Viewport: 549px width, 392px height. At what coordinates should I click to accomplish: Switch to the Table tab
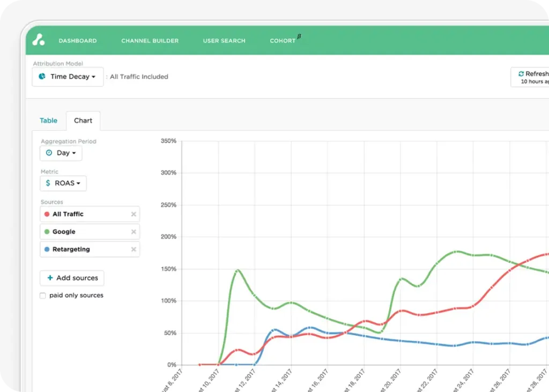[x=48, y=121]
